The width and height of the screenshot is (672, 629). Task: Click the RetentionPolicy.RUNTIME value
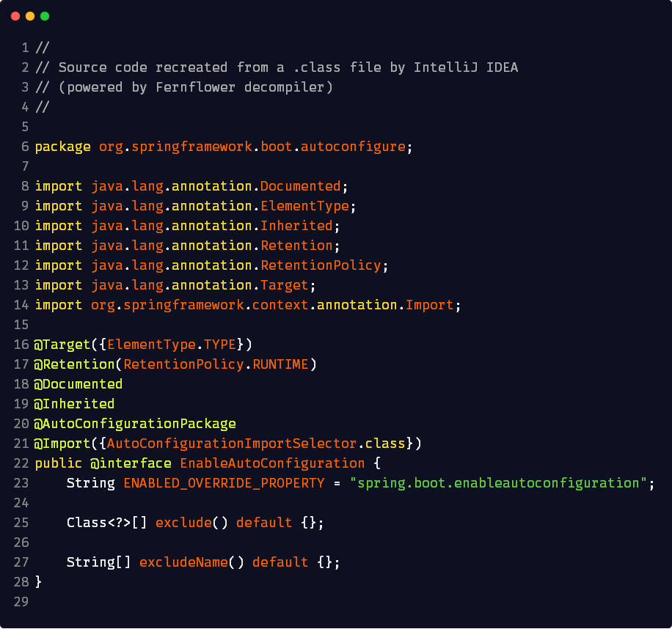pyautogui.click(x=219, y=364)
